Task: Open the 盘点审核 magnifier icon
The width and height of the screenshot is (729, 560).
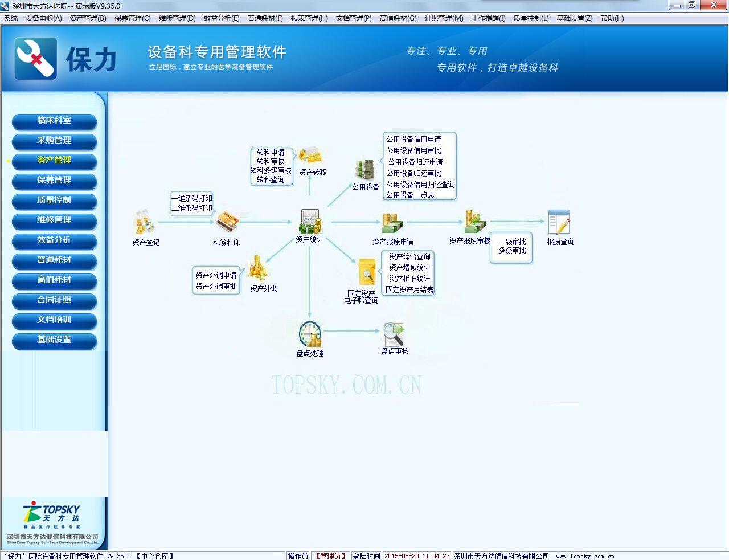Action: point(394,334)
